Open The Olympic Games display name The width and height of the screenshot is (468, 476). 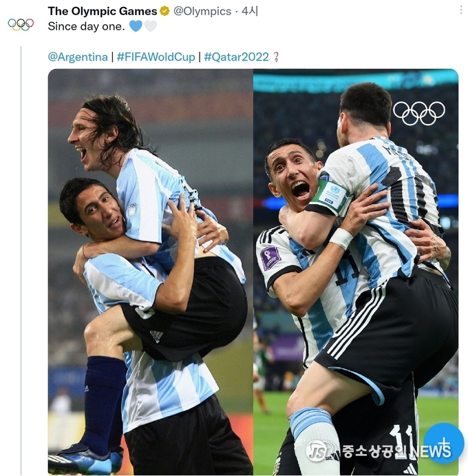click(x=103, y=11)
